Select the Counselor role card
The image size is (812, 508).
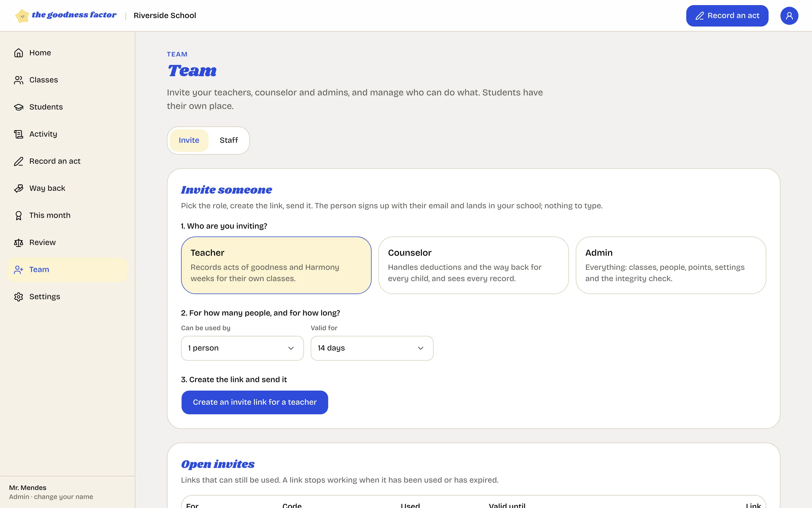point(473,265)
